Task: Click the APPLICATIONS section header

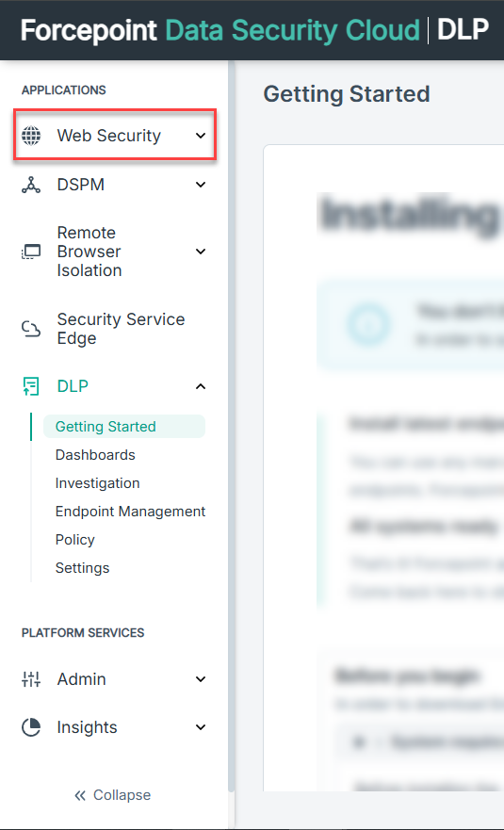Action: [63, 90]
